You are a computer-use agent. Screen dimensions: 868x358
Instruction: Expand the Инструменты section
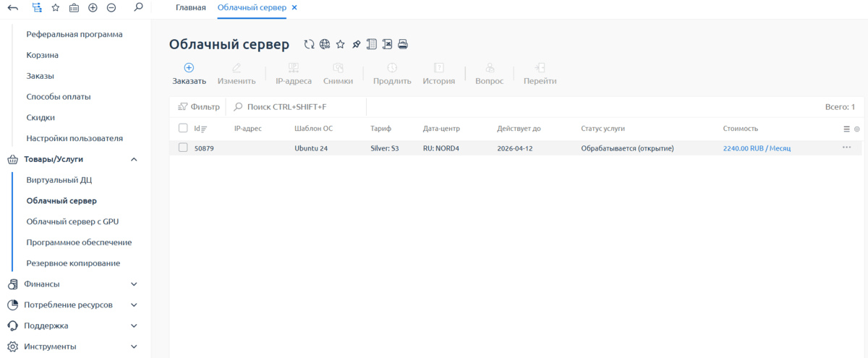pyautogui.click(x=134, y=346)
